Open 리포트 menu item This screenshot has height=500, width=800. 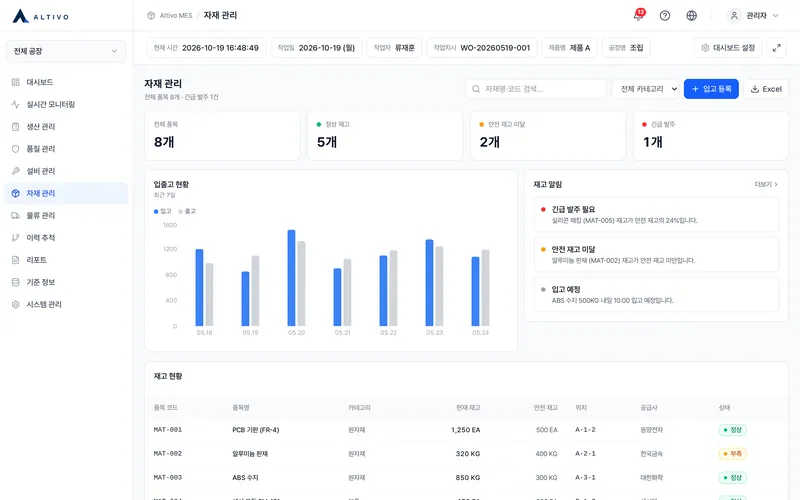66,260
